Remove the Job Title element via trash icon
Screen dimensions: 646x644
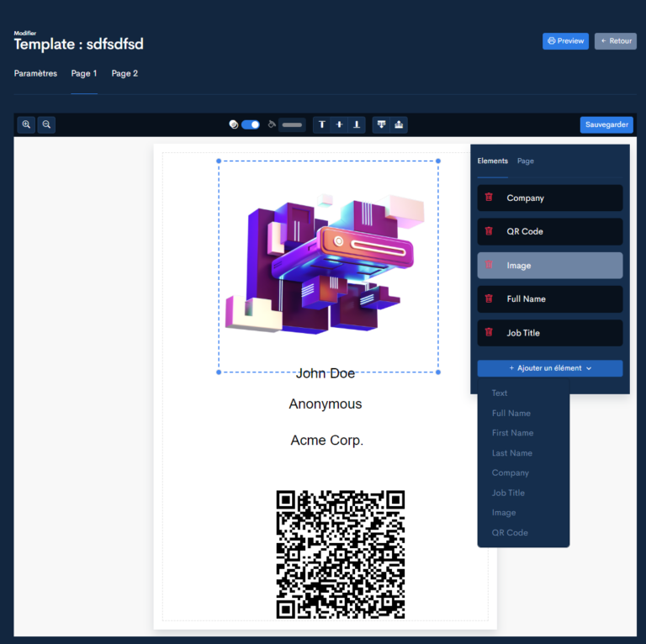(489, 333)
